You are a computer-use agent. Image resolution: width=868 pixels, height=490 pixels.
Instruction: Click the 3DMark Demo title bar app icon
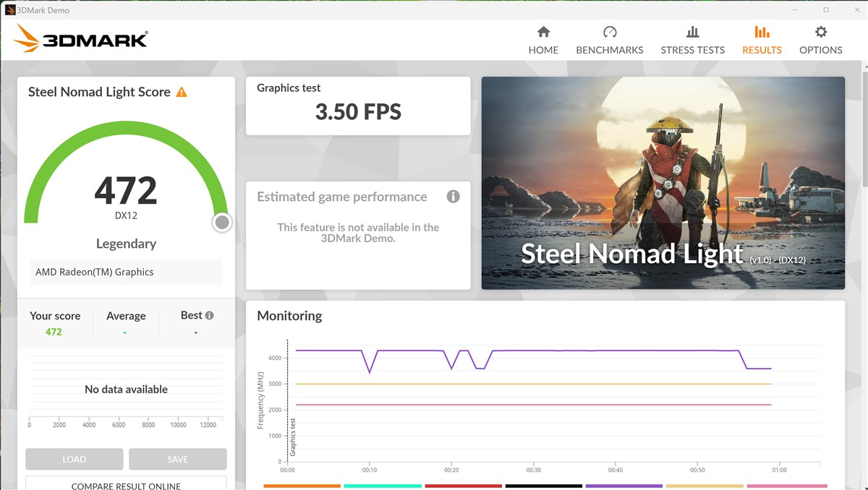coord(10,10)
